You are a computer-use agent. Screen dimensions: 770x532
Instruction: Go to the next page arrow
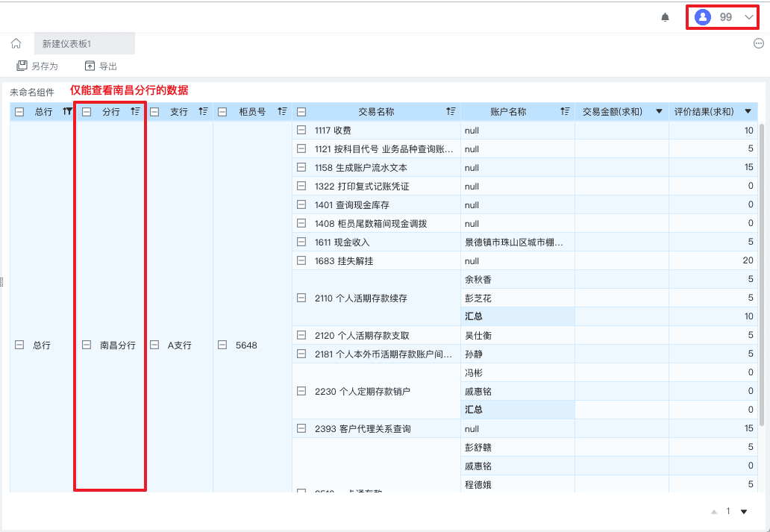tap(744, 512)
